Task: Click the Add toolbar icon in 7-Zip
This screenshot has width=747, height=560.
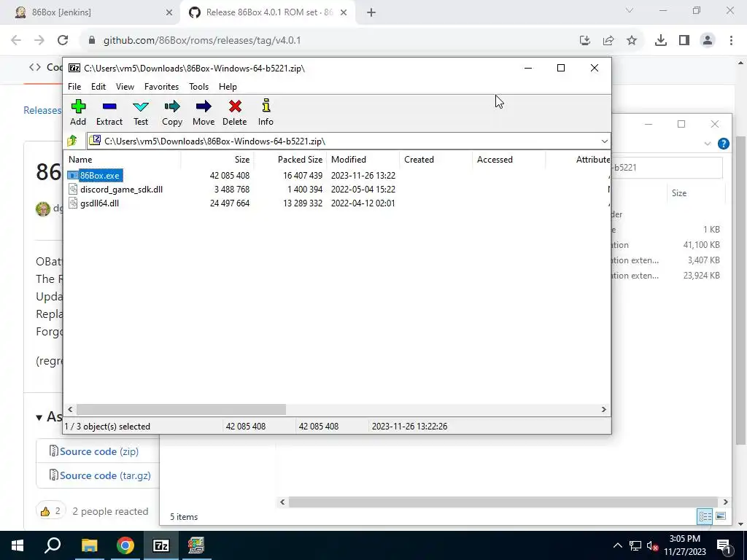Action: click(x=78, y=106)
